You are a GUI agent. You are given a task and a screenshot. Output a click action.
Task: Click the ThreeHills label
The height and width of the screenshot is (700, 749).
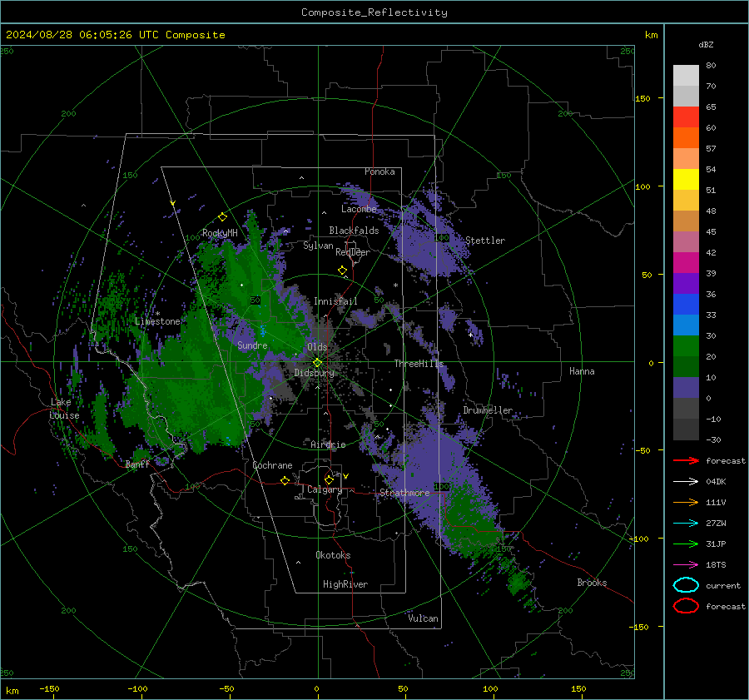(x=419, y=364)
